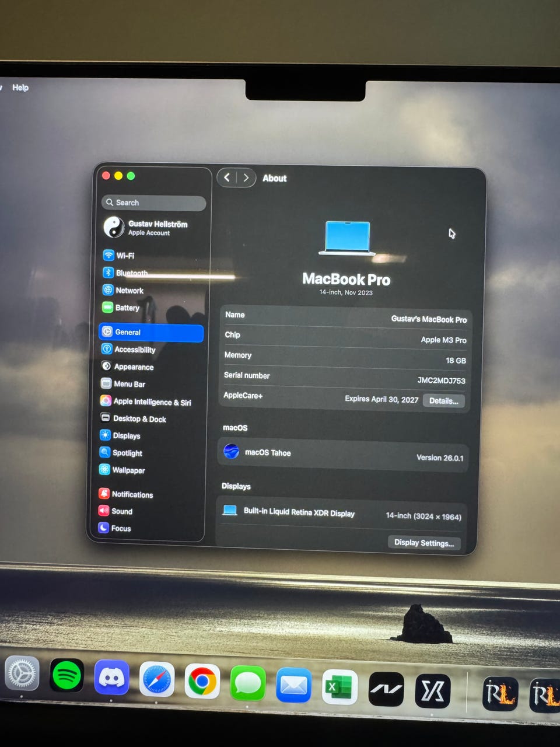Click the Display Settings button
Viewport: 560px width, 747px height.
(x=424, y=543)
